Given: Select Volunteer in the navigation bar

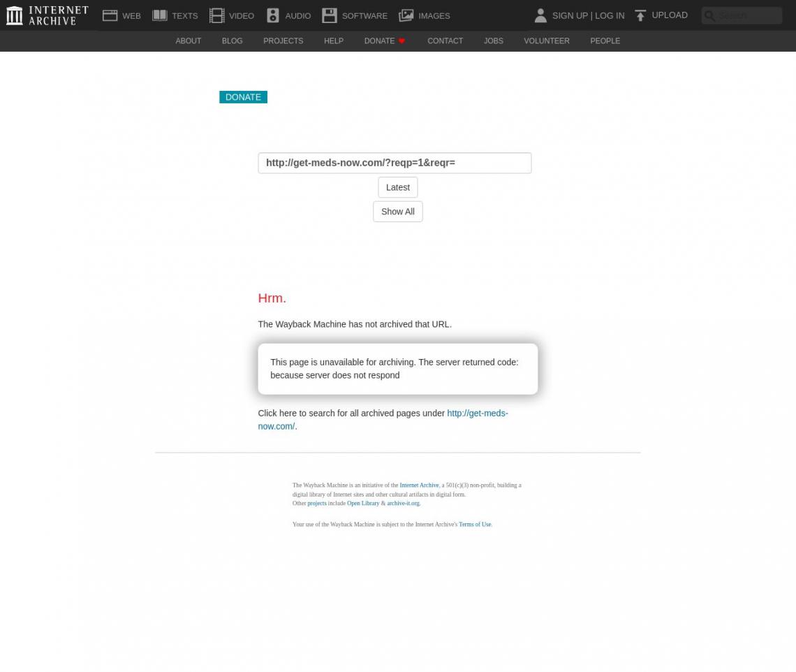Looking at the screenshot, I should click(546, 41).
